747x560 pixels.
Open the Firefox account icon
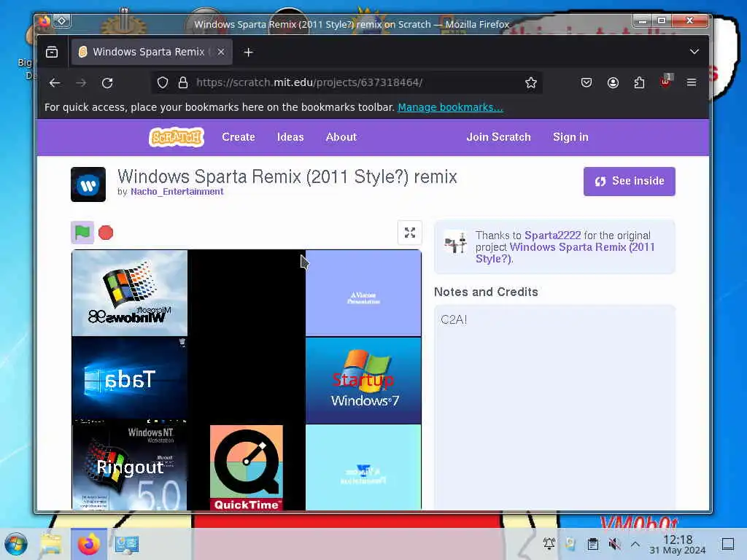613,83
